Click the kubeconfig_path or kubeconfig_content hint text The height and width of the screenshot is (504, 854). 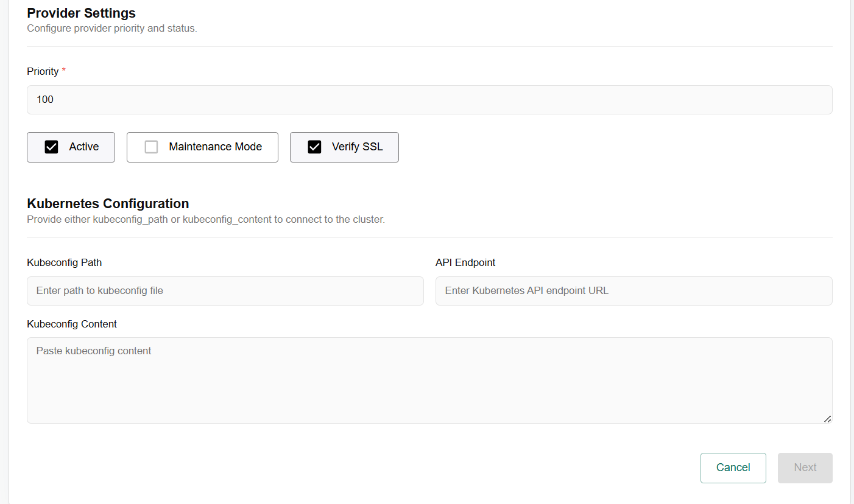[x=206, y=220]
